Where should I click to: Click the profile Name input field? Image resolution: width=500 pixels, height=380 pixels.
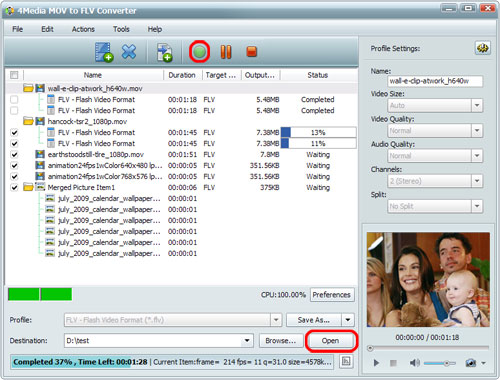click(x=435, y=81)
